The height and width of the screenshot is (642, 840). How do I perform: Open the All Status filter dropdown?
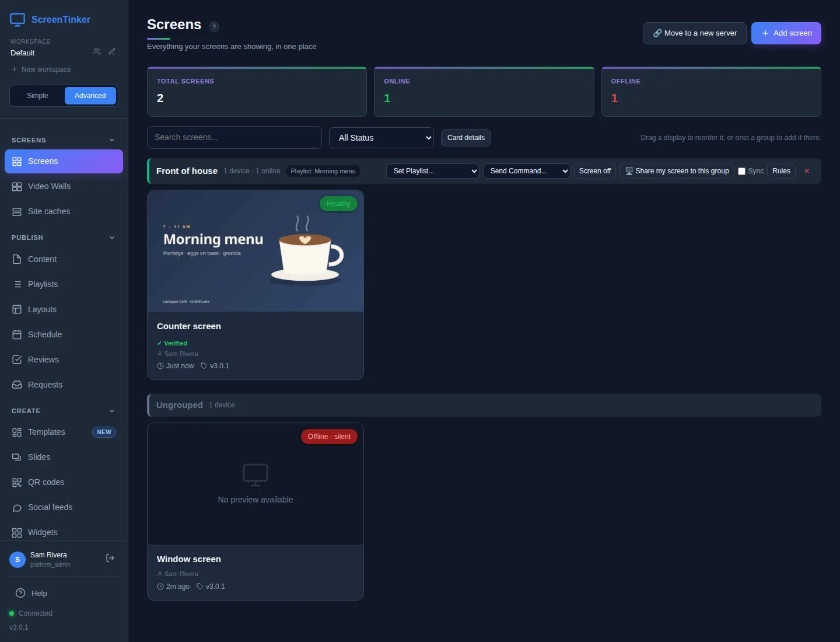click(381, 138)
